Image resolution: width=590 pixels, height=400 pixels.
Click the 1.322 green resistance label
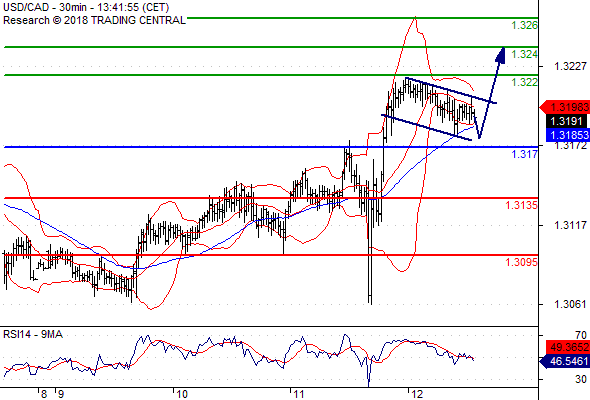point(525,82)
